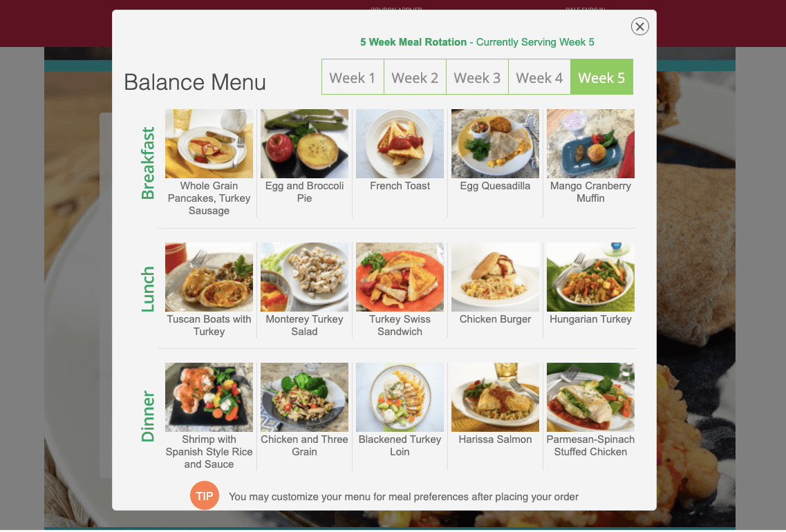Switch to the Week 1 tab

[x=353, y=77]
